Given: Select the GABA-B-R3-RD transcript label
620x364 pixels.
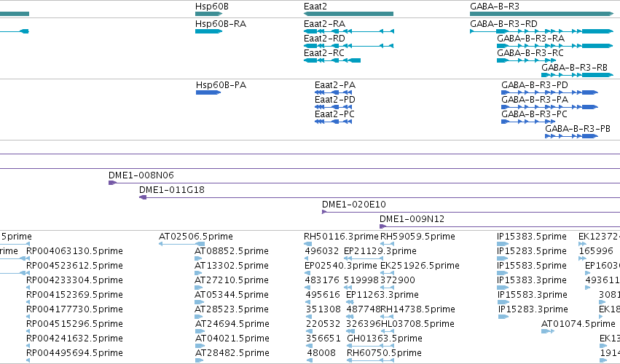Looking at the screenshot, I should pyautogui.click(x=503, y=24).
